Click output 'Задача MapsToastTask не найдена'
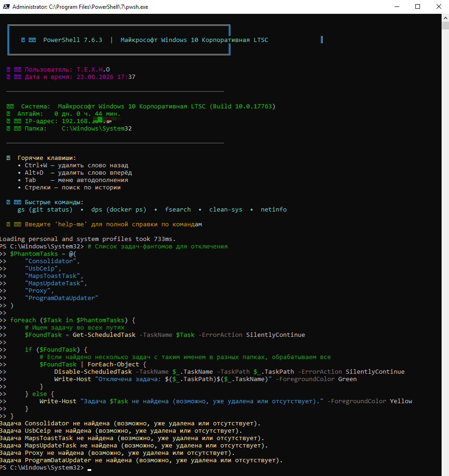The height and width of the screenshot is (476, 449). click(57, 438)
